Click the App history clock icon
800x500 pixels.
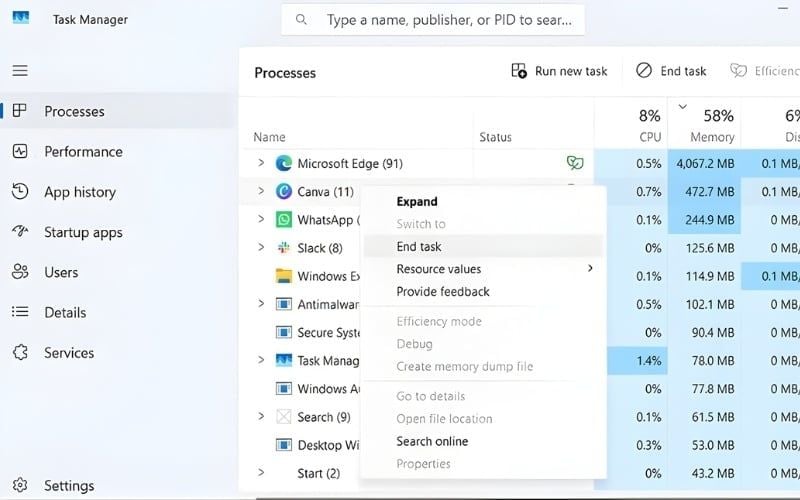tap(19, 191)
